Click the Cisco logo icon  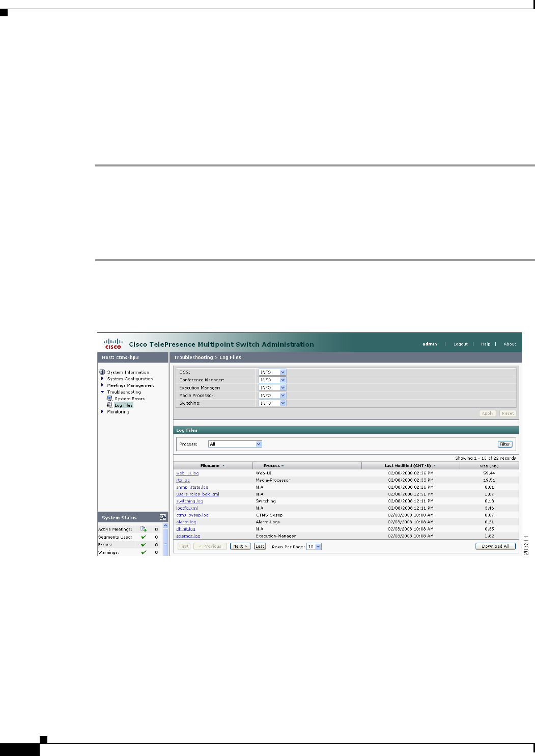(114, 344)
